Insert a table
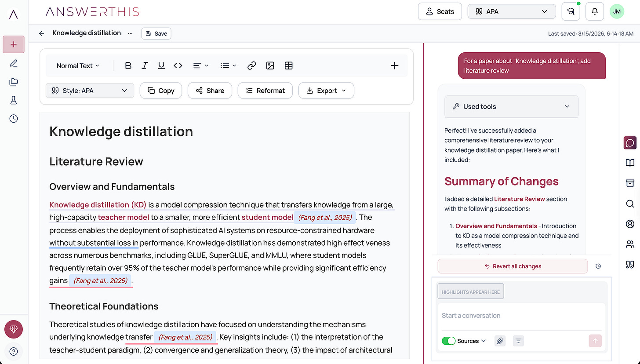This screenshot has width=640, height=364. click(x=288, y=66)
